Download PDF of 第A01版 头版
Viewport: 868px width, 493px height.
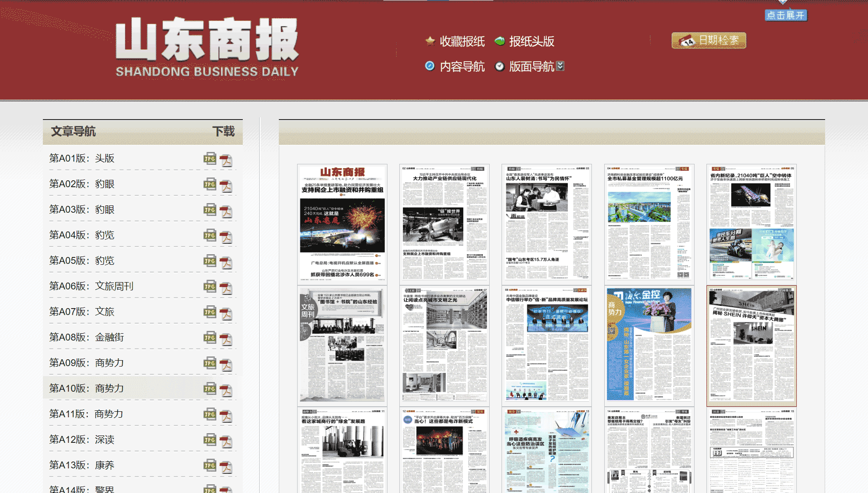(x=226, y=160)
